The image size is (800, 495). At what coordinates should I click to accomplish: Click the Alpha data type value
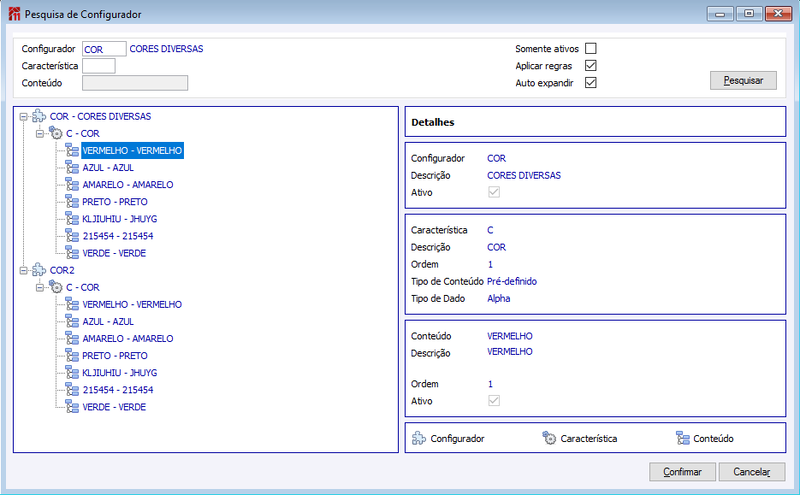tap(498, 299)
